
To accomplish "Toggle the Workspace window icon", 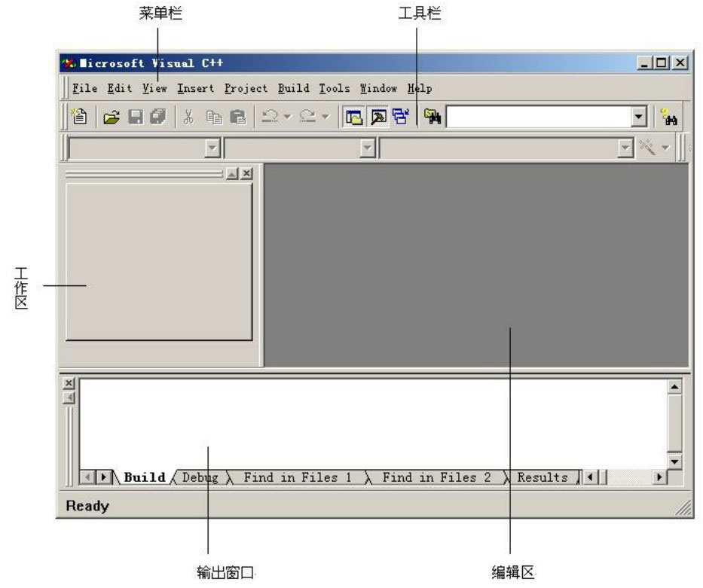I will [353, 117].
